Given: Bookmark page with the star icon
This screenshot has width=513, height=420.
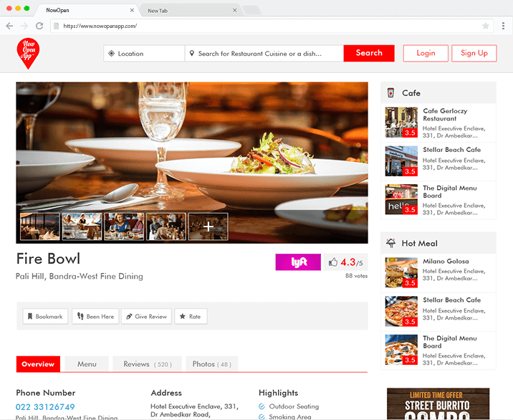Looking at the screenshot, I should (x=485, y=26).
